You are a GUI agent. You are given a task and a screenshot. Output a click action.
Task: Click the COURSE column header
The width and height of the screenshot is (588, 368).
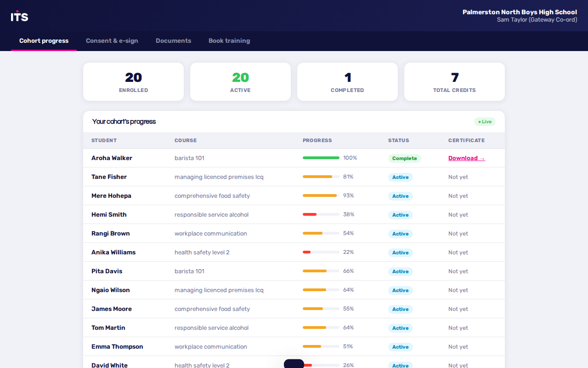pyautogui.click(x=186, y=141)
